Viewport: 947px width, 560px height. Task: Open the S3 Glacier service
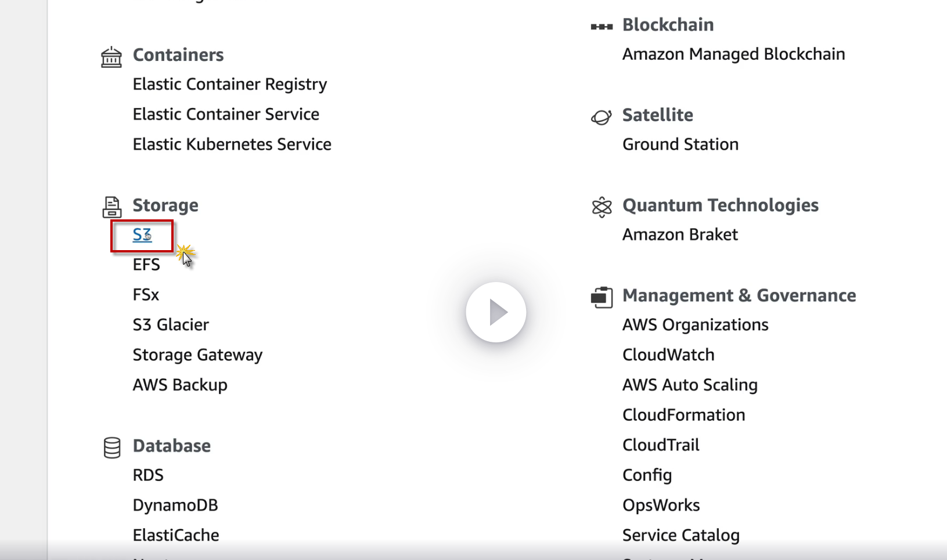pyautogui.click(x=171, y=325)
